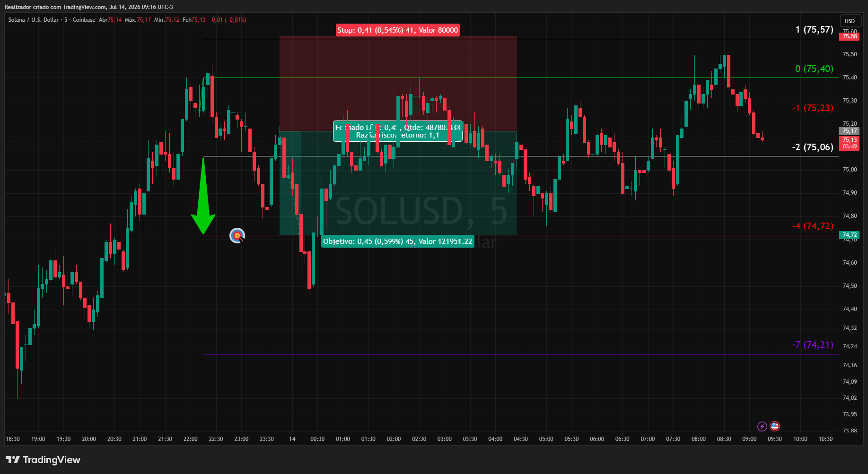Click the Fechado L&P position info box

[398, 131]
